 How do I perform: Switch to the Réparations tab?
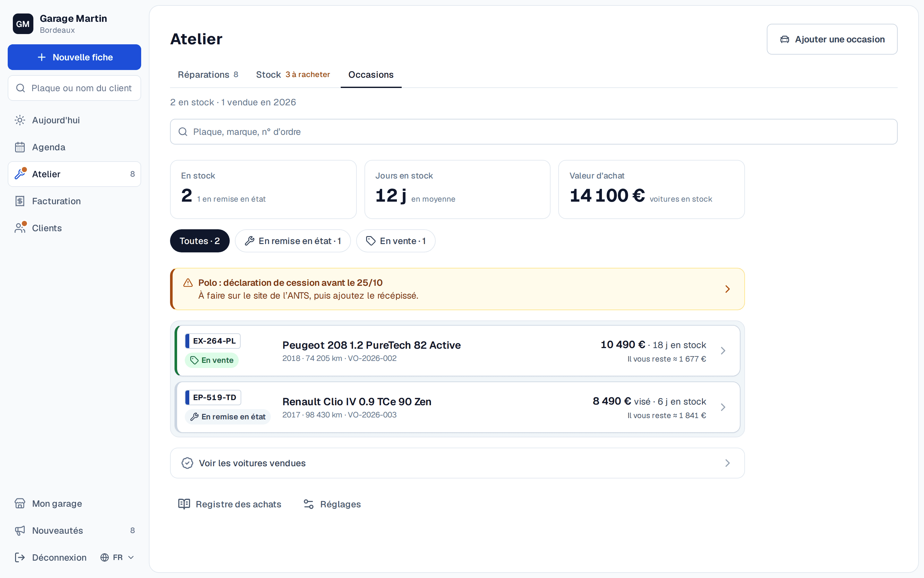208,74
